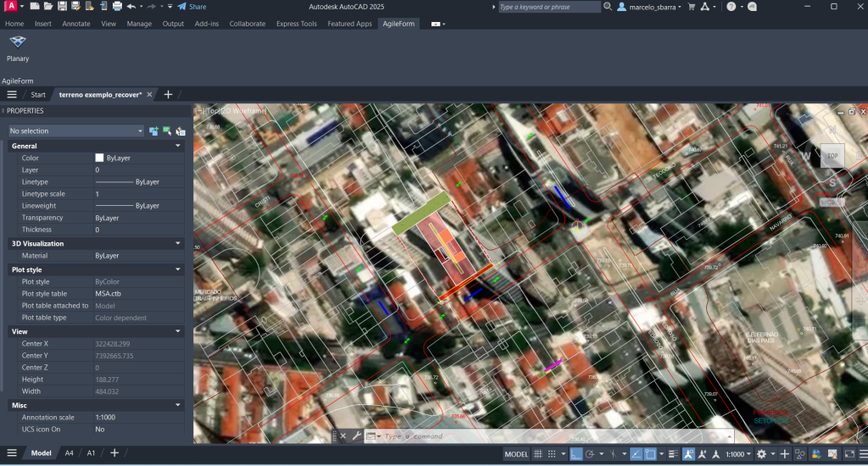Close the terreno exemplo_recover tab
Screen dimensions: 868x466
(x=149, y=95)
